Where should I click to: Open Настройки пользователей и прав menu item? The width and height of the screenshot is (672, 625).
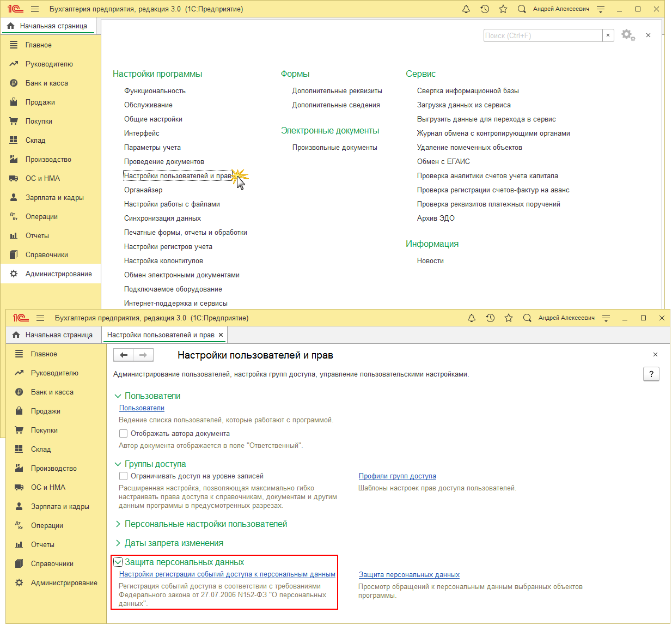point(178,176)
